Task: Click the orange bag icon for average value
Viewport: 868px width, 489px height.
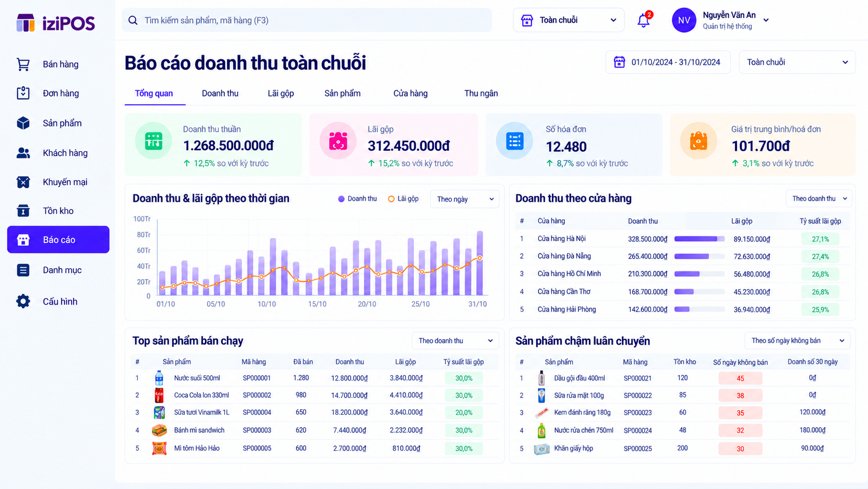Action: (699, 141)
